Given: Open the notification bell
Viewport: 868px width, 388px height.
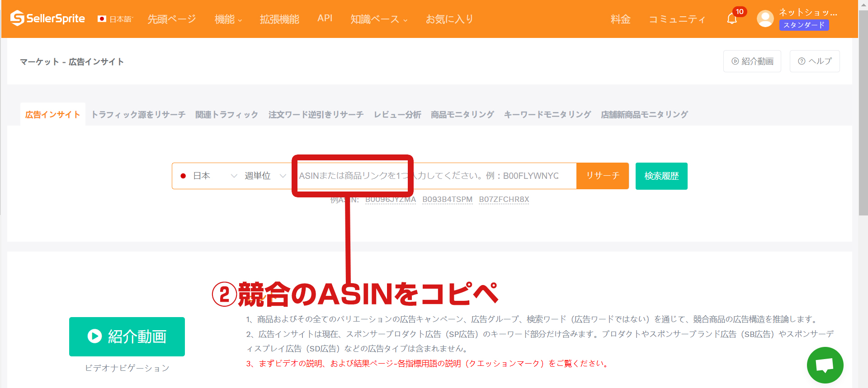Looking at the screenshot, I should [x=732, y=19].
